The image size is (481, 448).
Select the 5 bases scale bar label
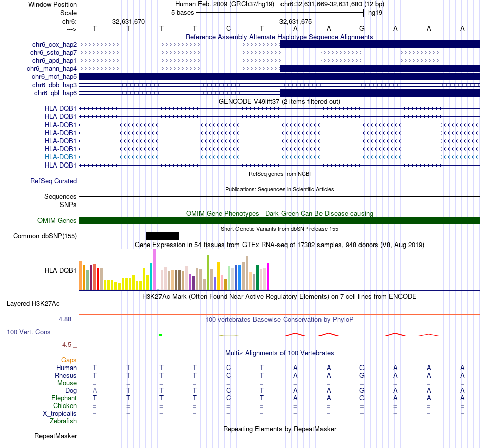(x=182, y=13)
